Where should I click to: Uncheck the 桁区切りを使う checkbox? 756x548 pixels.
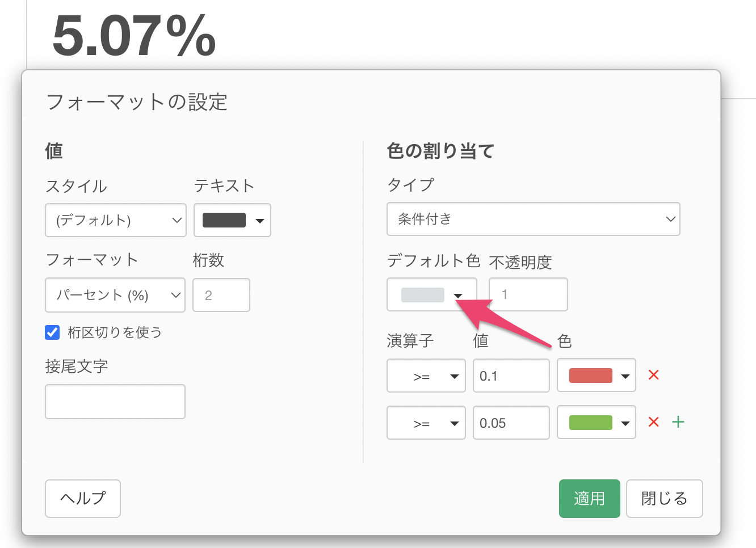point(52,332)
